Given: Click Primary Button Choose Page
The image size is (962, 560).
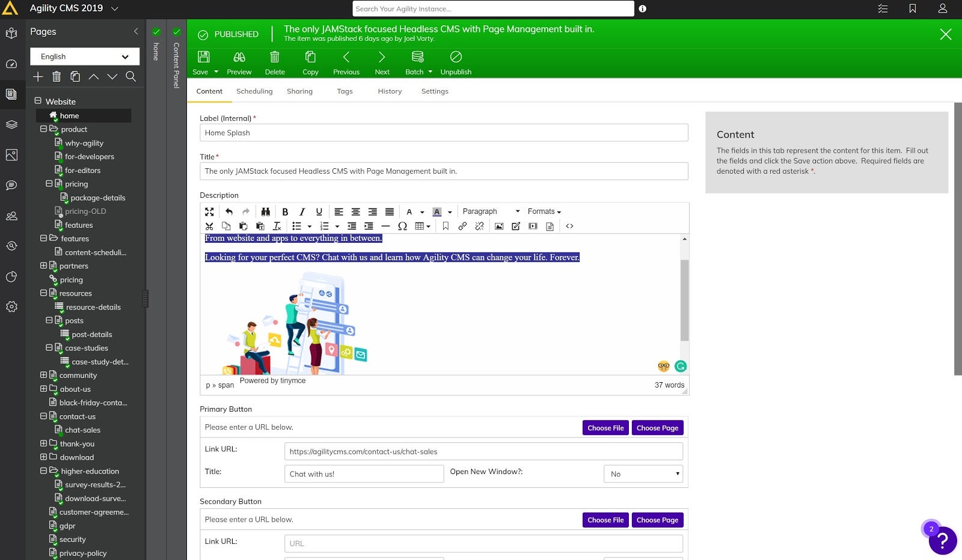Looking at the screenshot, I should click(657, 428).
